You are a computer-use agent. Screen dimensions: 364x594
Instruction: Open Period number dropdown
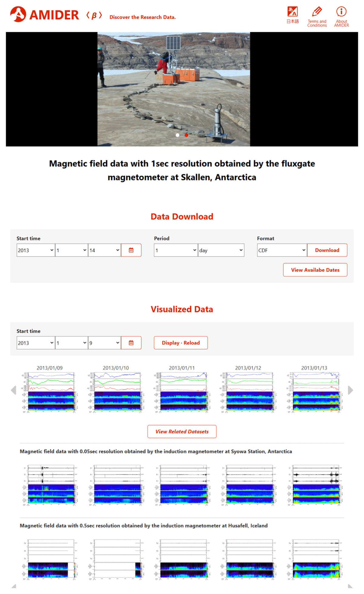pyautogui.click(x=176, y=250)
